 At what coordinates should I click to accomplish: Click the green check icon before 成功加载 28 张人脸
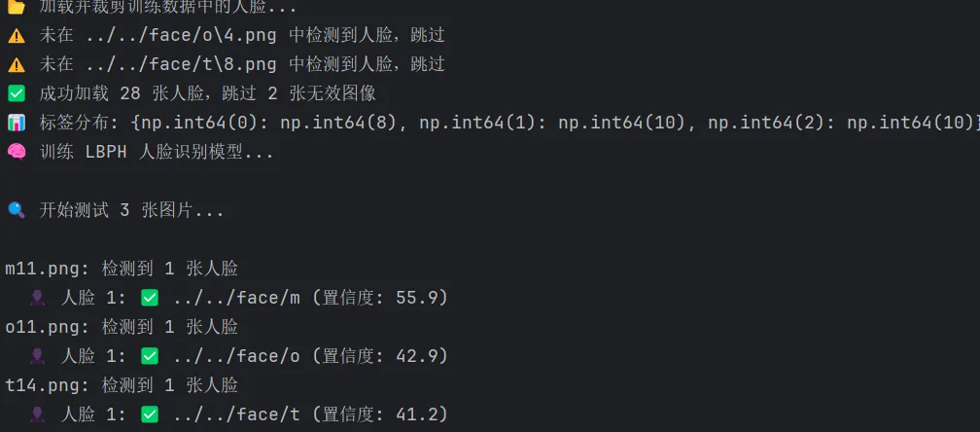pos(17,93)
